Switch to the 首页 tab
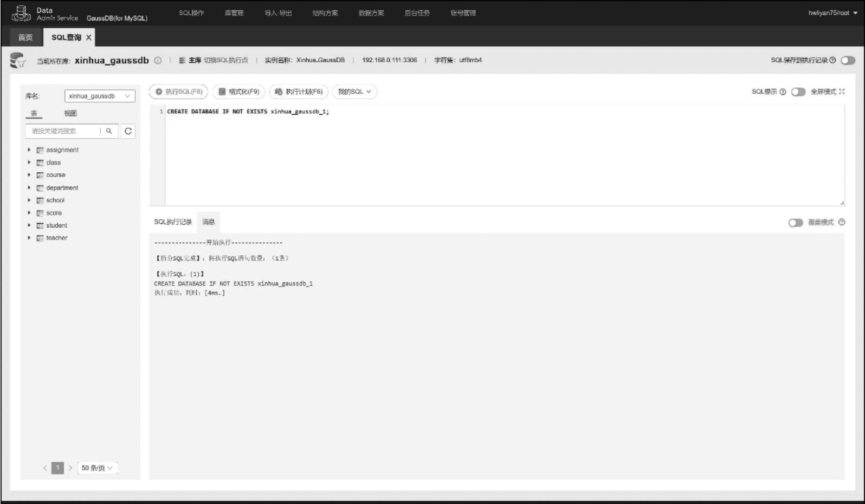The height and width of the screenshot is (504, 865). 25,37
